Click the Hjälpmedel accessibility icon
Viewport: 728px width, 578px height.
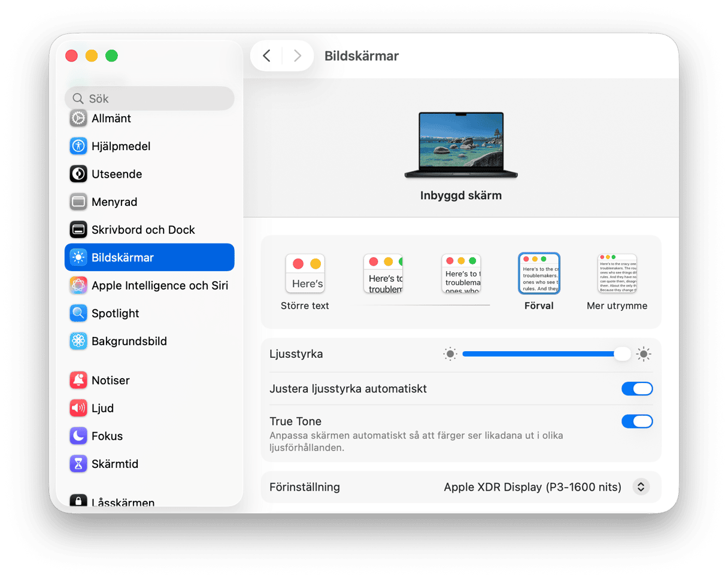click(x=78, y=146)
